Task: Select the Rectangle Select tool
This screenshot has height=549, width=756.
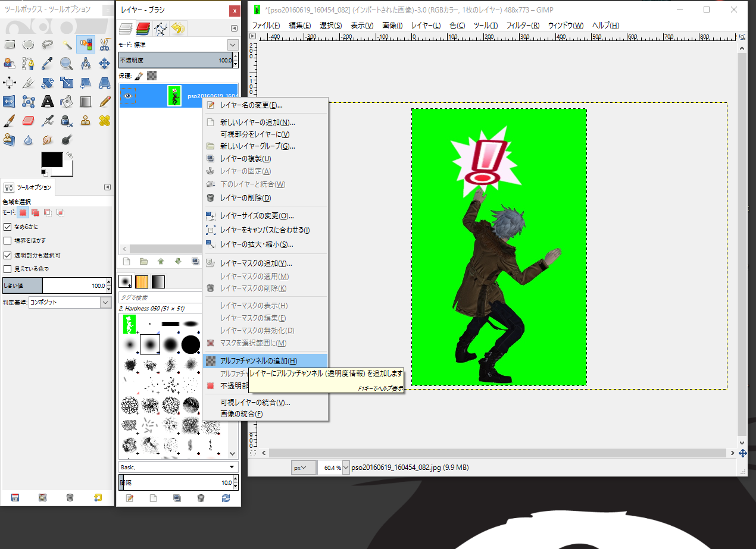Action: (x=10, y=44)
